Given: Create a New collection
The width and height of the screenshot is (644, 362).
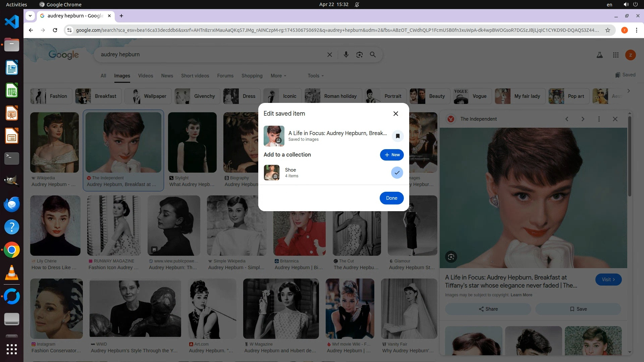Looking at the screenshot, I should [x=392, y=155].
